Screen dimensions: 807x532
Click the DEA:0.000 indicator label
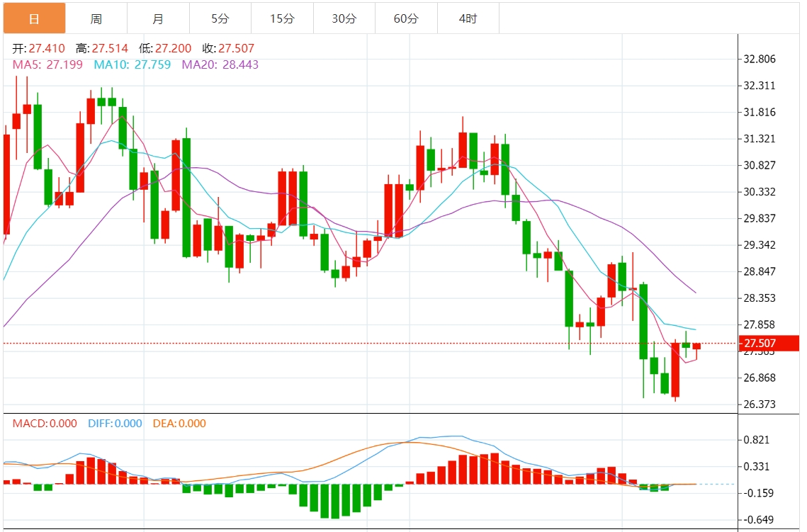[179, 424]
